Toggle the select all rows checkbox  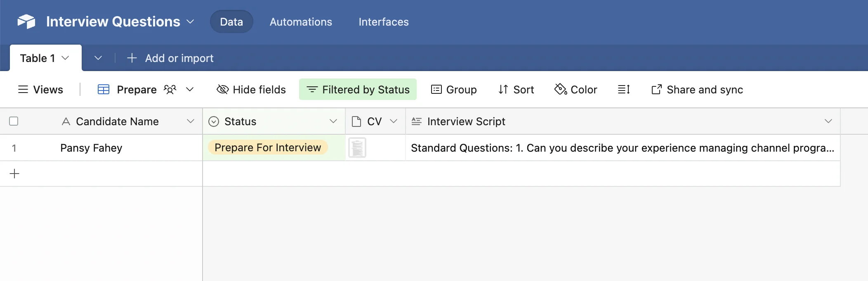(14, 121)
